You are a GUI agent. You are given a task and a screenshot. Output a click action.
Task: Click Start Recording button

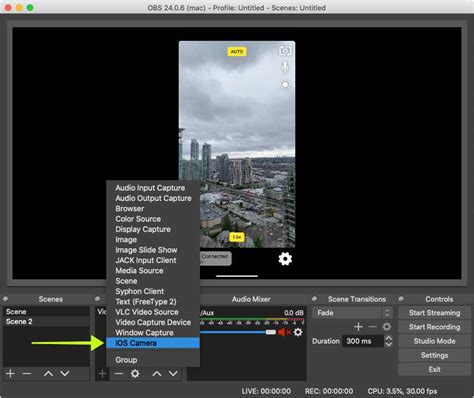click(x=434, y=327)
